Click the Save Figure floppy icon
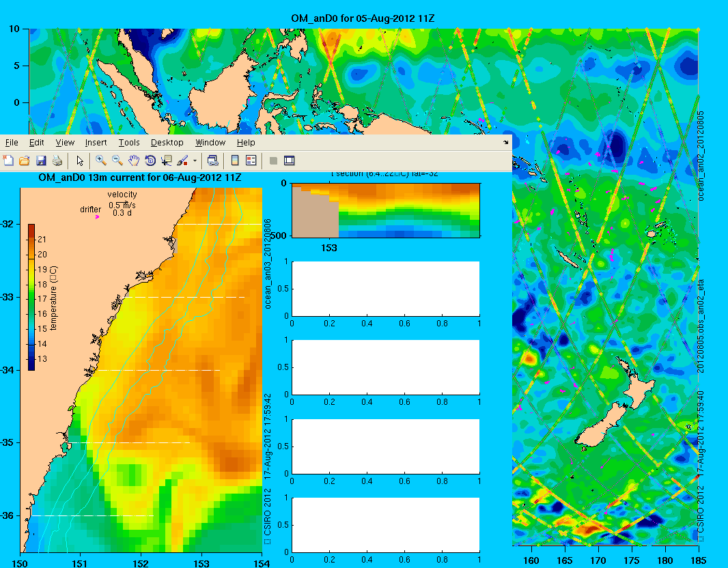 tap(41, 160)
